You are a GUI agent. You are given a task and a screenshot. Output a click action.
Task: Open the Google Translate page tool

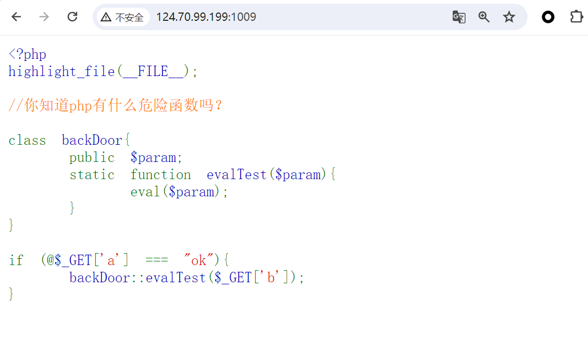459,17
